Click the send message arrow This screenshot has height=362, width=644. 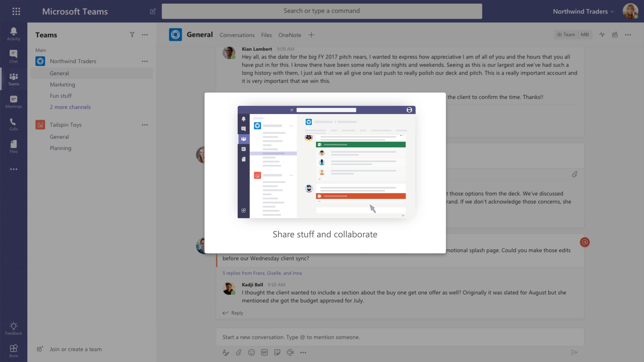[574, 352]
